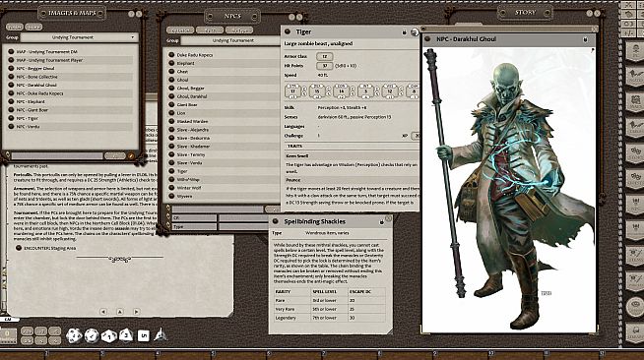
Task: Click the Winter Wolf NPC link icon
Action: coord(171,188)
